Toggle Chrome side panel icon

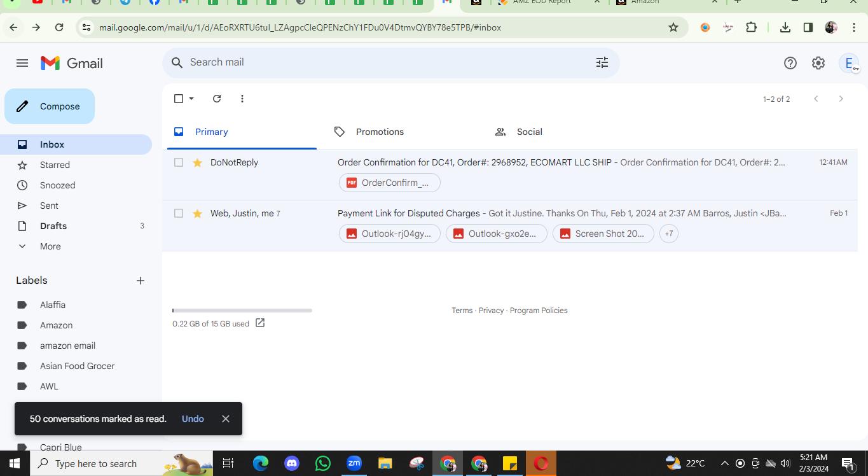pos(808,27)
